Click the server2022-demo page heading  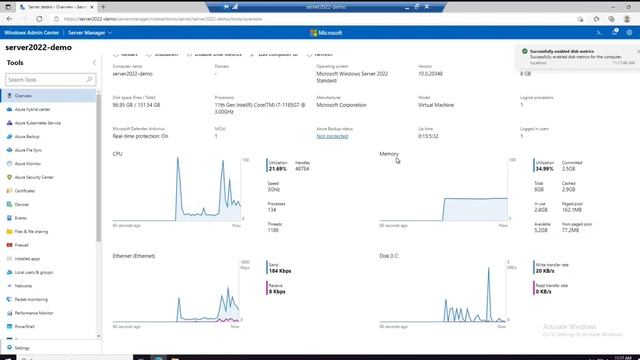click(38, 47)
